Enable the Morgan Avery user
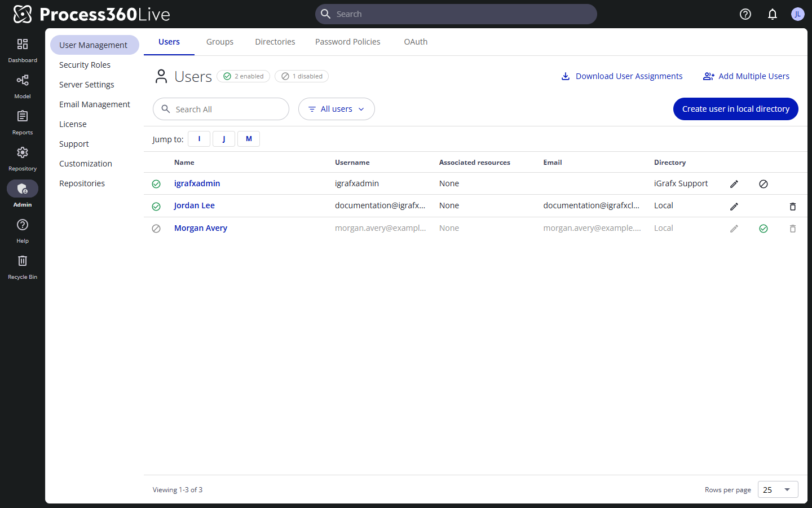 coord(764,229)
